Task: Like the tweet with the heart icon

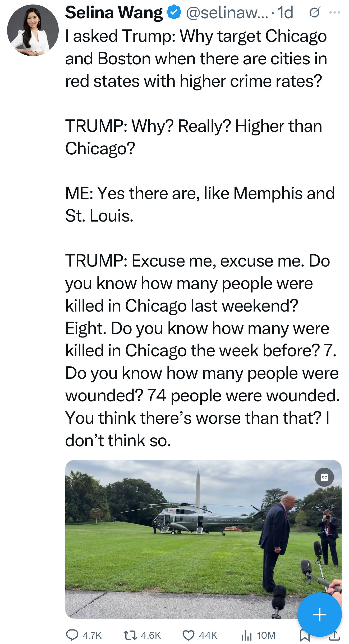Action: 189,635
